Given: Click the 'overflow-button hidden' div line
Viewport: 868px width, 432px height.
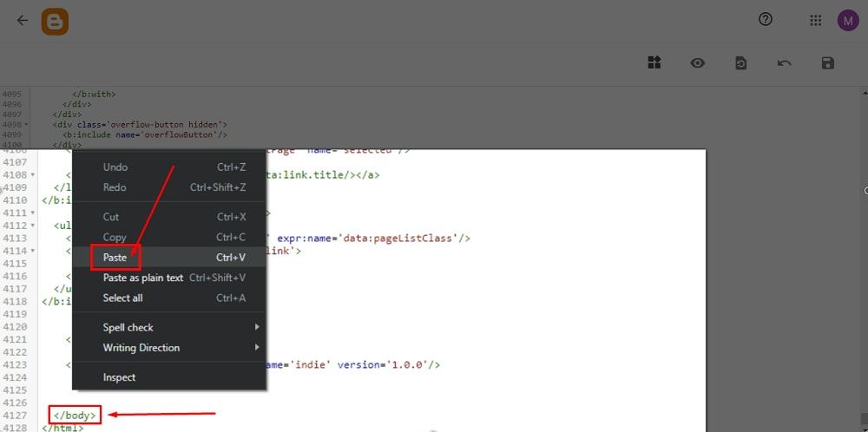Looking at the screenshot, I should (140, 124).
